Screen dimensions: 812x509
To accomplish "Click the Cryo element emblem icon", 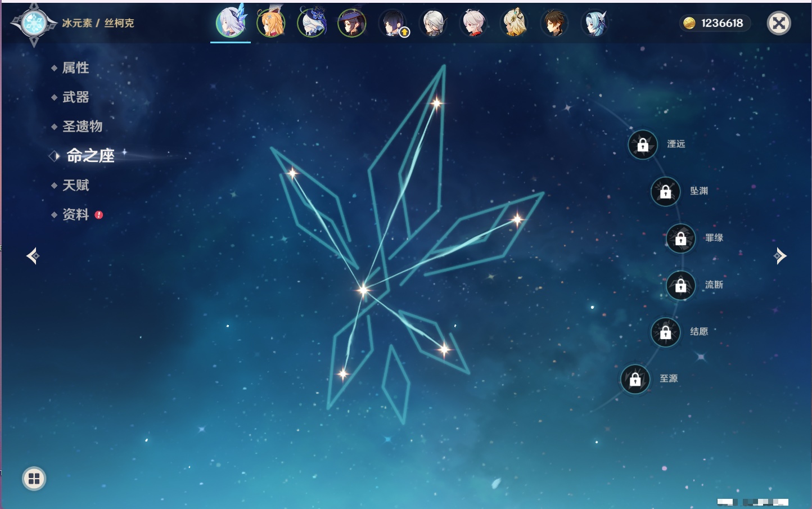I will [x=34, y=24].
